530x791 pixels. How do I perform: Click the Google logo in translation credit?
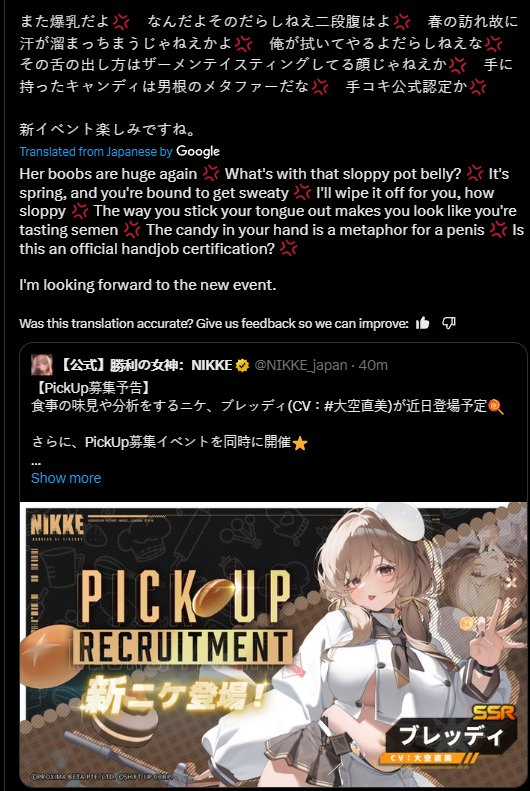[198, 151]
